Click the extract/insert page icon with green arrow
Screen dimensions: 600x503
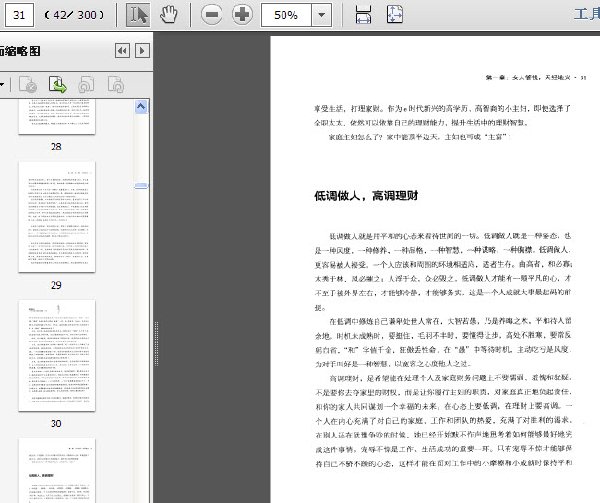click(x=58, y=85)
